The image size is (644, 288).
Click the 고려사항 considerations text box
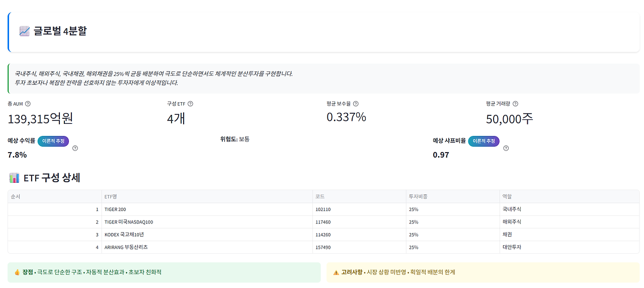483,272
